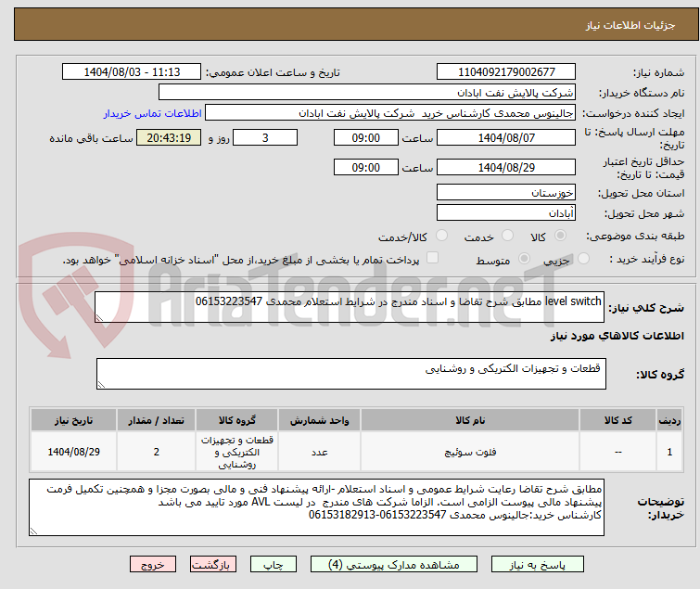This screenshot has width=700, height=589.
Task: Click the تاریخ نیاز column header
Action: click(73, 420)
